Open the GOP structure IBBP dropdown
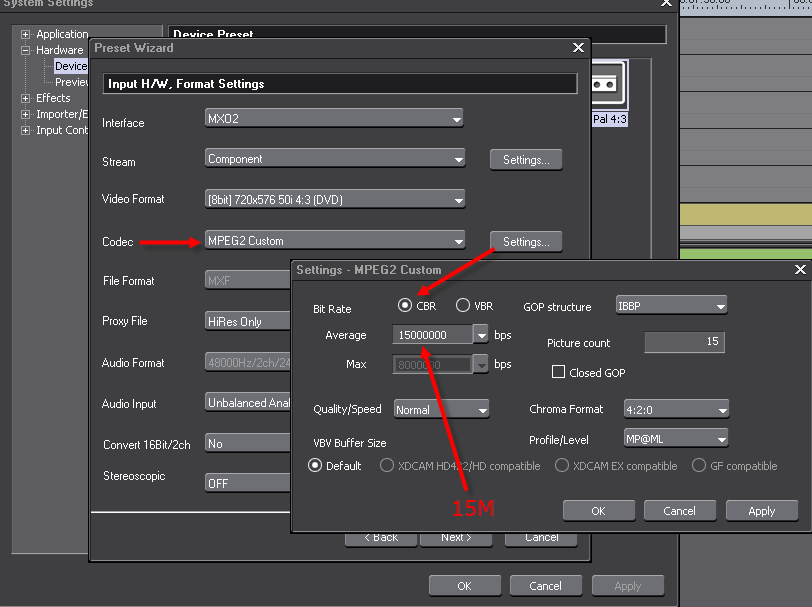 (x=671, y=306)
